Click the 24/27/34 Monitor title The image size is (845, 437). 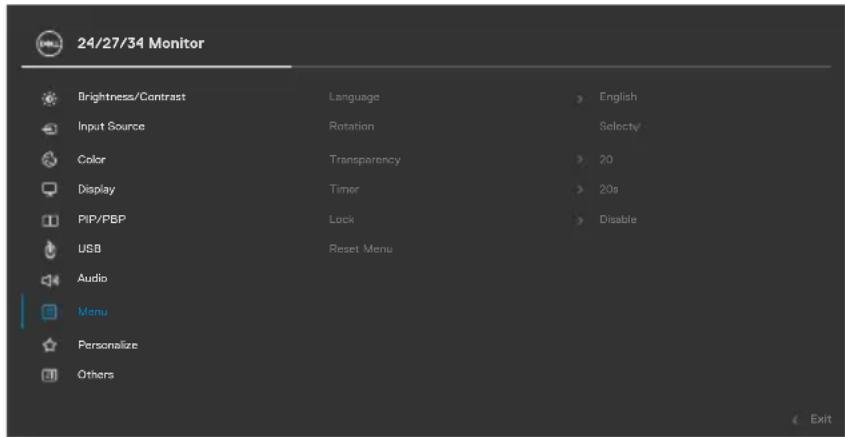pyautogui.click(x=141, y=43)
